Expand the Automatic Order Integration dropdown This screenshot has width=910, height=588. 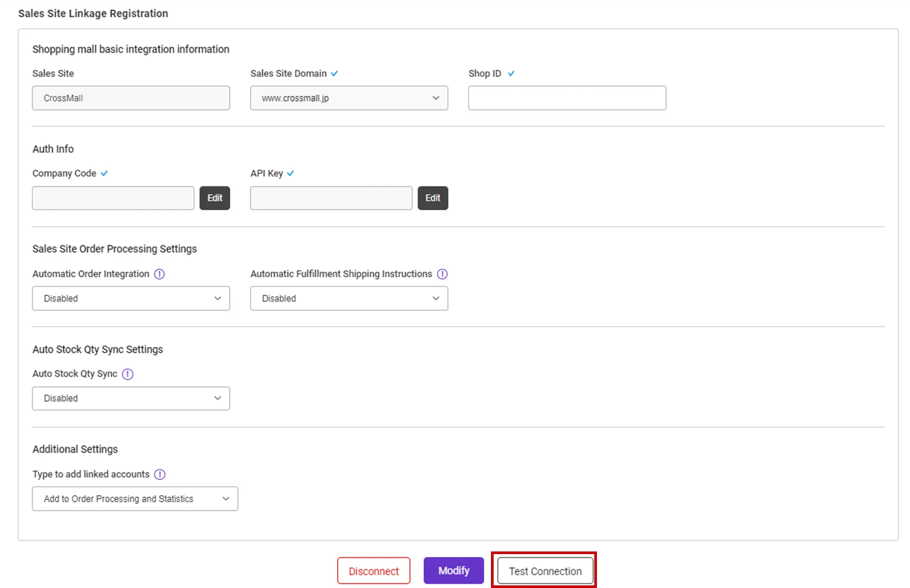(131, 298)
